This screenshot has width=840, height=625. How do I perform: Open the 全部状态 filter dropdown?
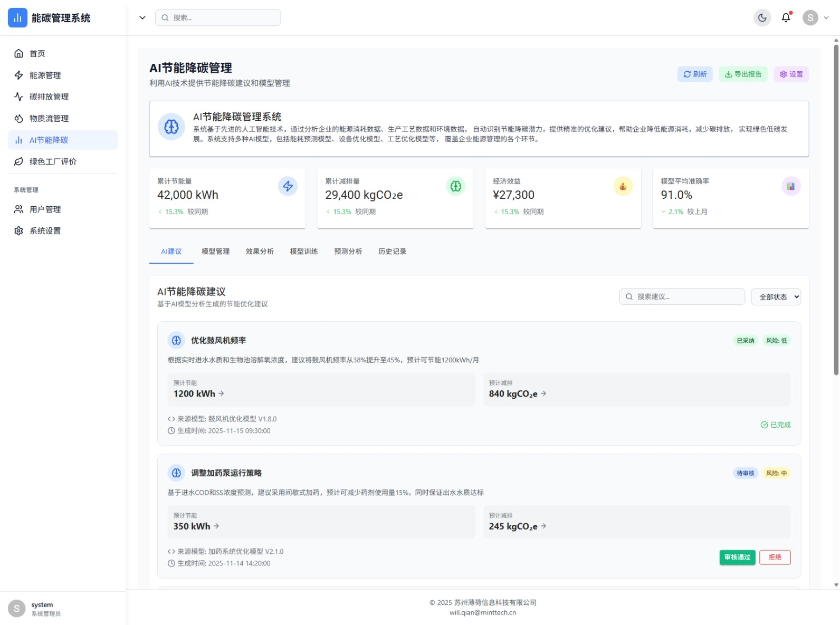pos(776,297)
